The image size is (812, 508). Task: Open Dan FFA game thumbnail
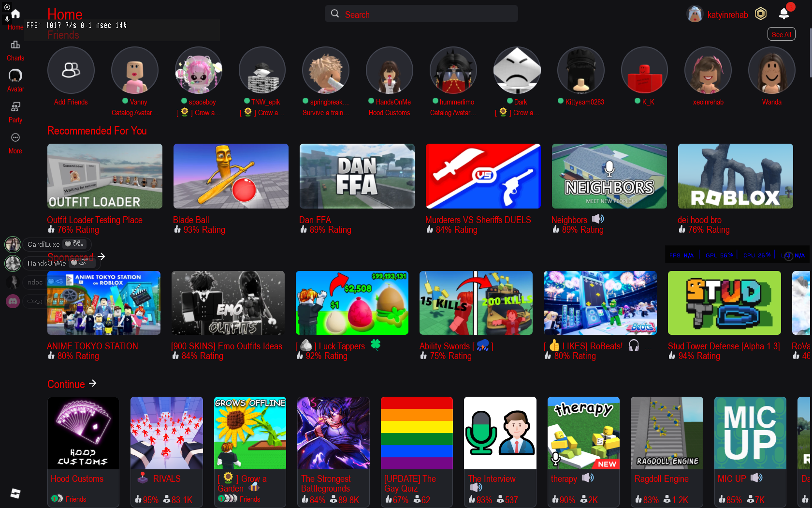357,176
